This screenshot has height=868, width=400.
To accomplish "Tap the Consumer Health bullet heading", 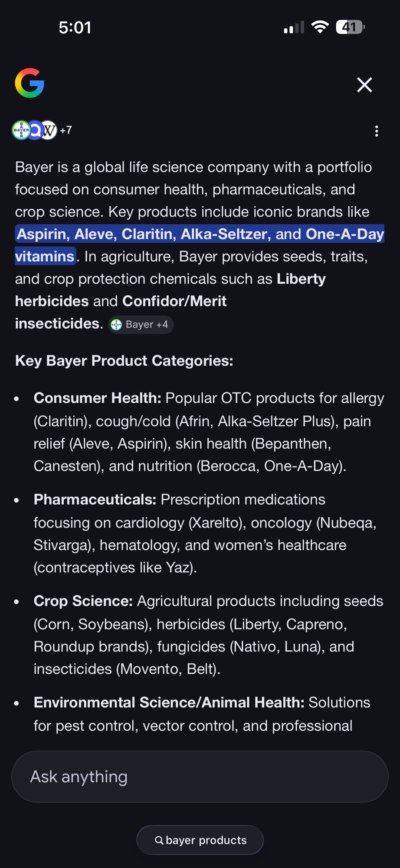I will coord(97,398).
